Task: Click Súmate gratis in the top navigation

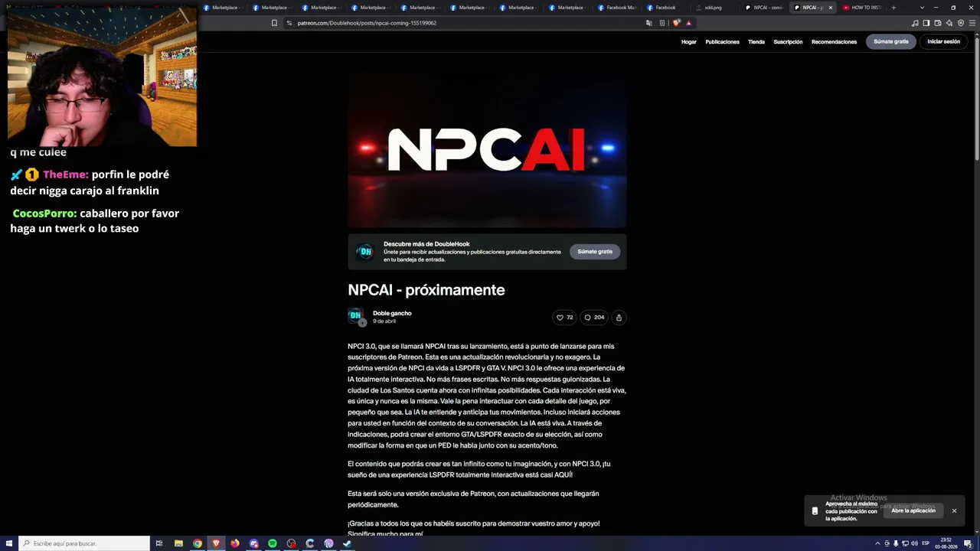Action: (891, 41)
